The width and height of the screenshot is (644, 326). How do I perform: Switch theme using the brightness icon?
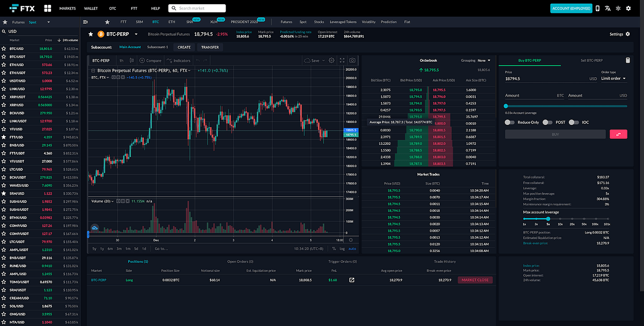pyautogui.click(x=618, y=9)
